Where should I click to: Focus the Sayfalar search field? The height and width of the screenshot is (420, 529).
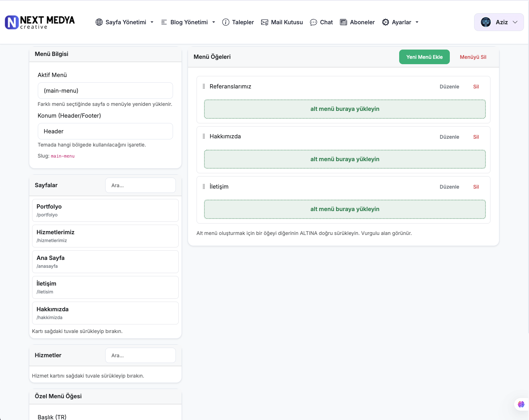(x=141, y=185)
